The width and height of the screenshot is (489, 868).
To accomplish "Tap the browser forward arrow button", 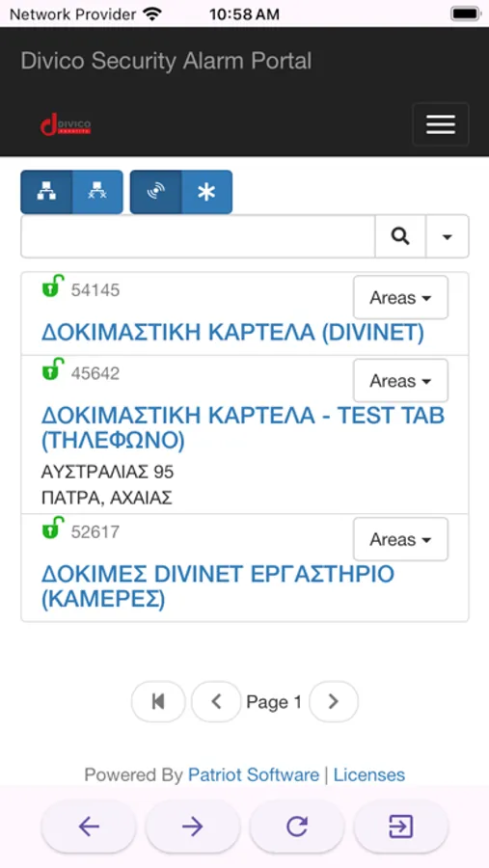I will [193, 827].
